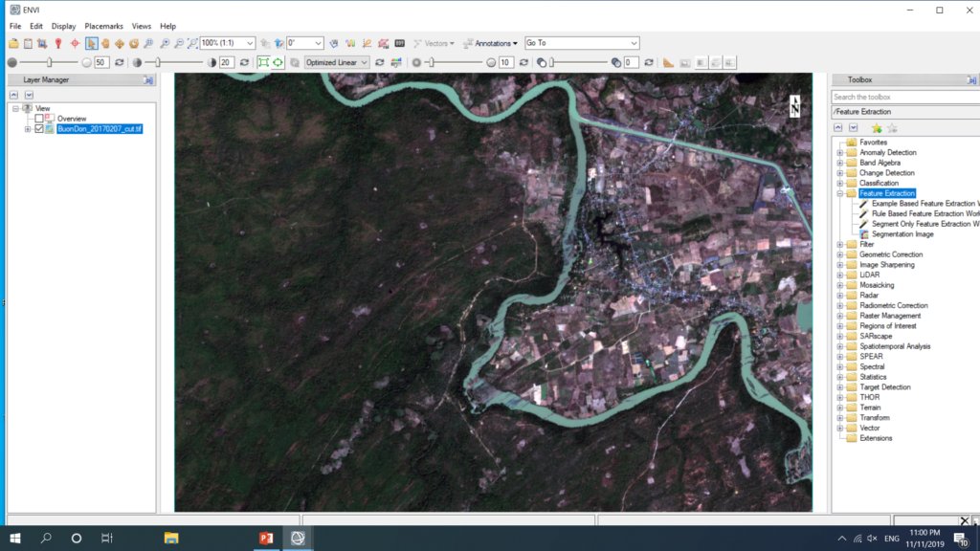This screenshot has width=980, height=551.
Task: Enable the Overview layer checkbox
Action: pos(39,119)
